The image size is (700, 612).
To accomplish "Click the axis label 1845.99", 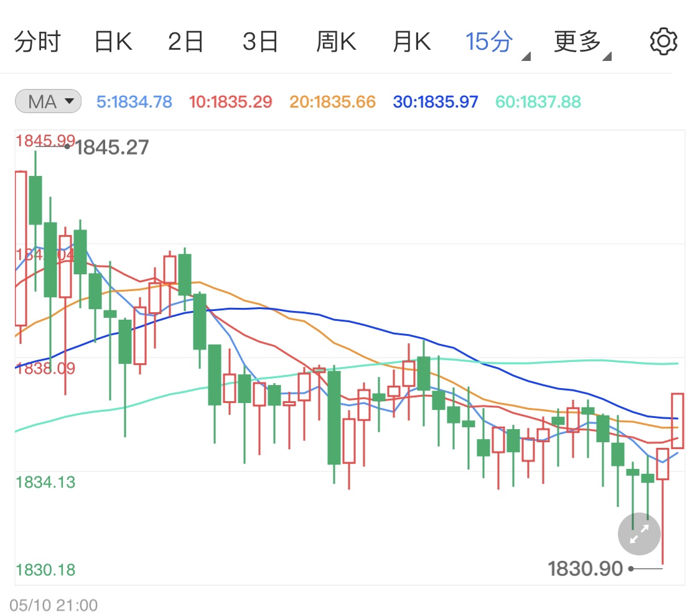I will pyautogui.click(x=45, y=141).
